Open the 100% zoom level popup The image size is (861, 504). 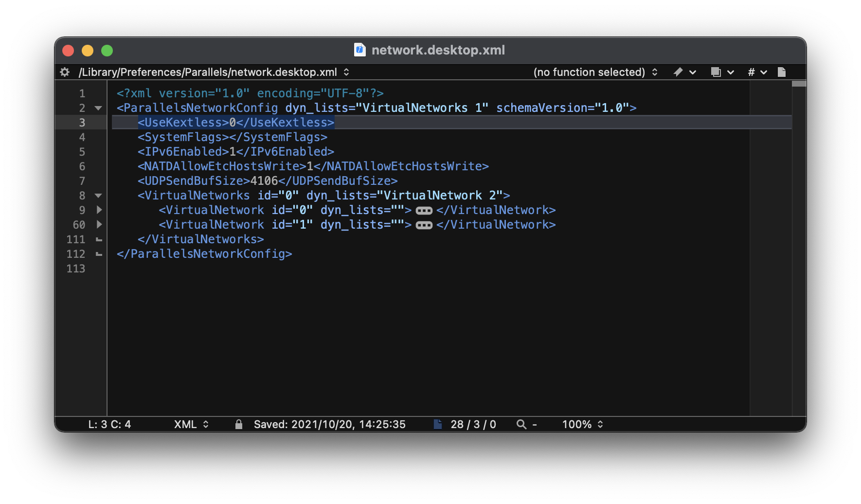[x=582, y=424]
